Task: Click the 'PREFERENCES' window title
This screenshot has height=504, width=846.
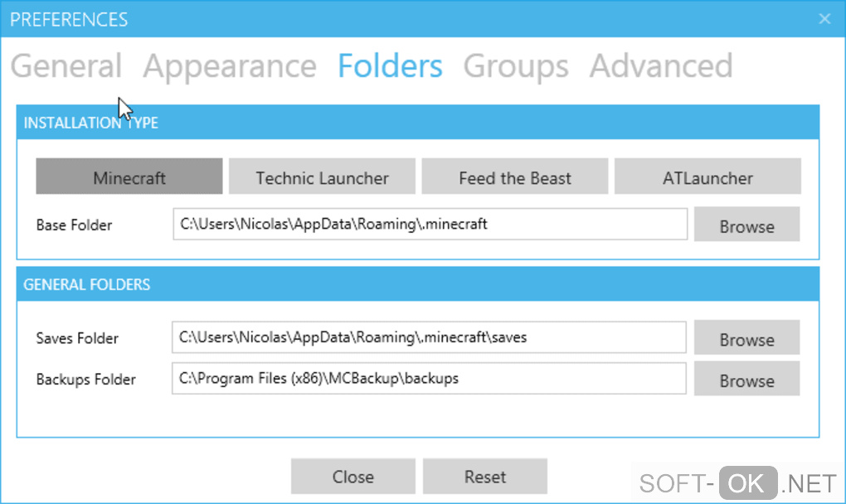Action: click(x=69, y=19)
